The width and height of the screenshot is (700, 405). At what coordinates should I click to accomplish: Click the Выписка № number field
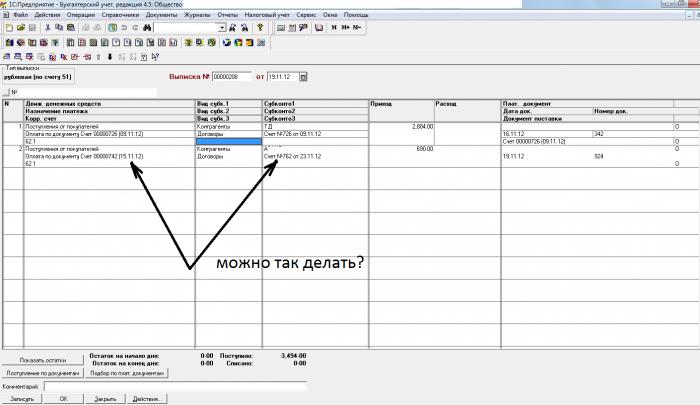click(x=232, y=77)
